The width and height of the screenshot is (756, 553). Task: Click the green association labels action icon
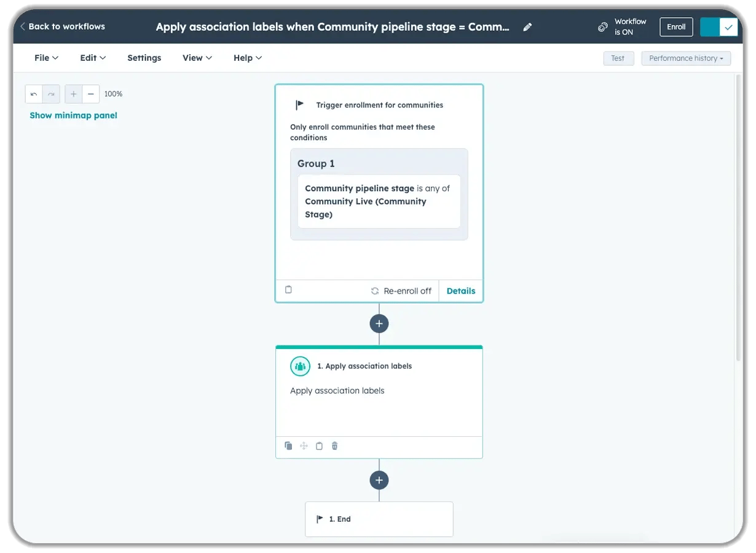[300, 366]
